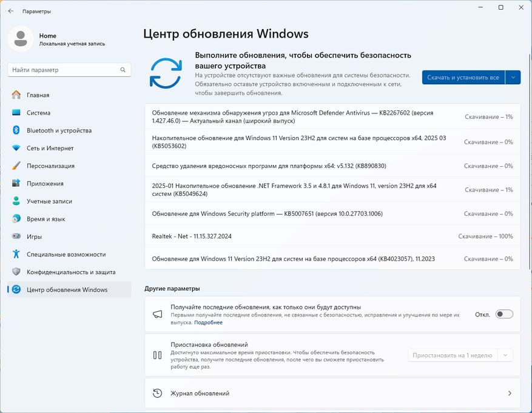
Task: Open Главная settings section
Action: (x=69, y=95)
